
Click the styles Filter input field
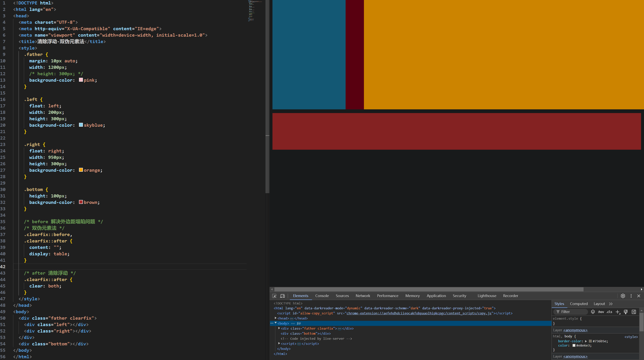point(572,312)
